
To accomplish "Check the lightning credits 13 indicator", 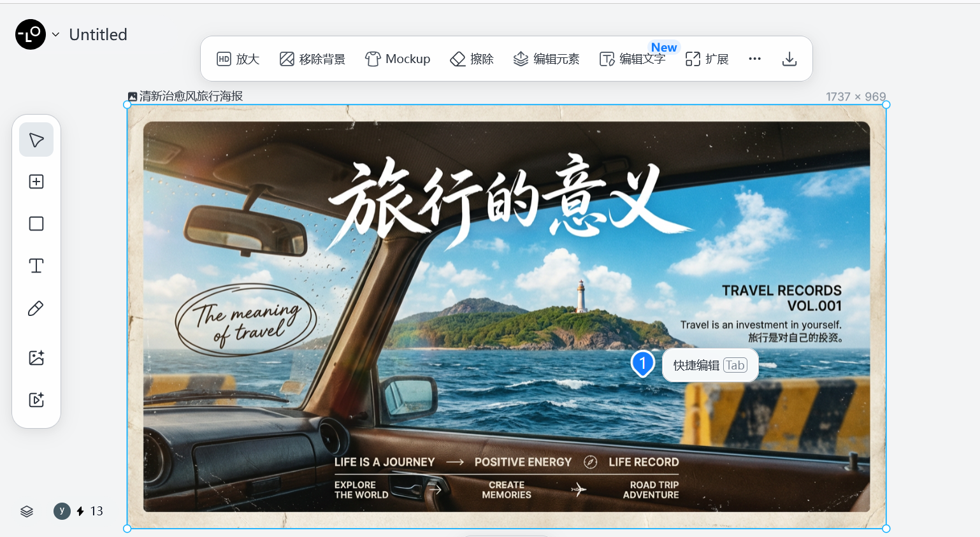I will tap(90, 511).
